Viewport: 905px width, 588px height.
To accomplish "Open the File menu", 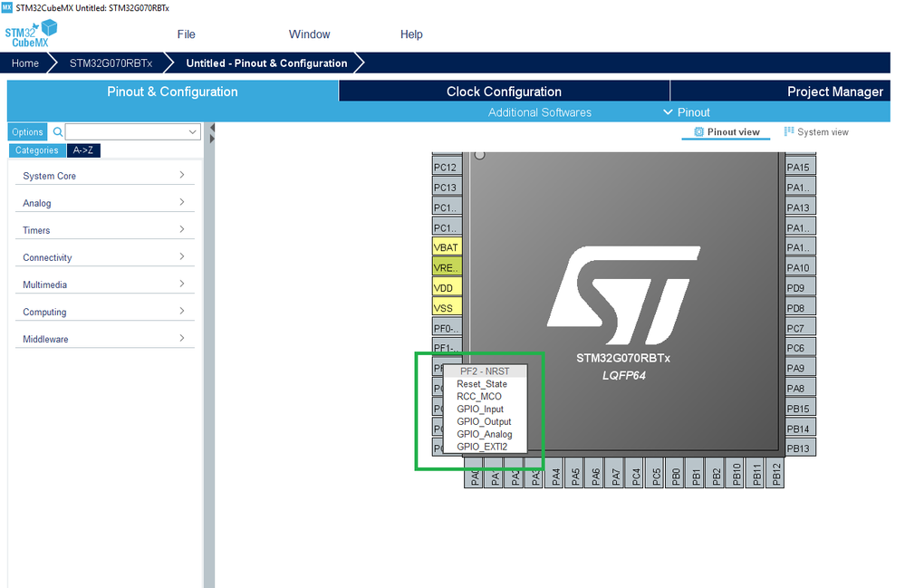I will click(x=186, y=34).
